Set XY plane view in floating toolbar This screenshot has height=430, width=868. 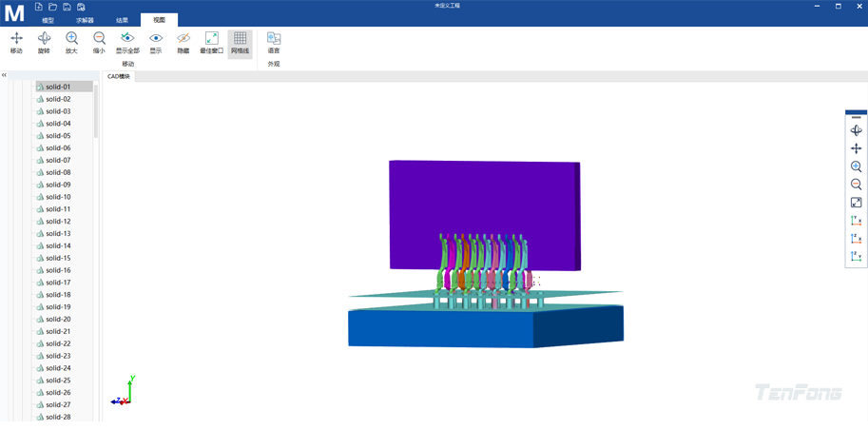pyautogui.click(x=856, y=221)
